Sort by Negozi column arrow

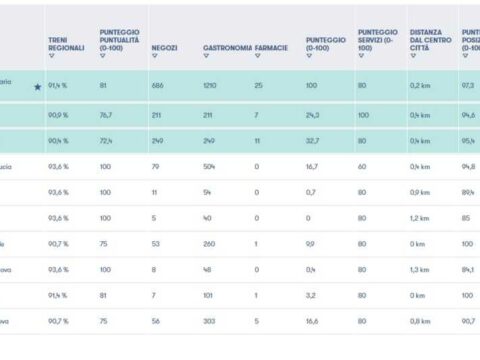154,56
